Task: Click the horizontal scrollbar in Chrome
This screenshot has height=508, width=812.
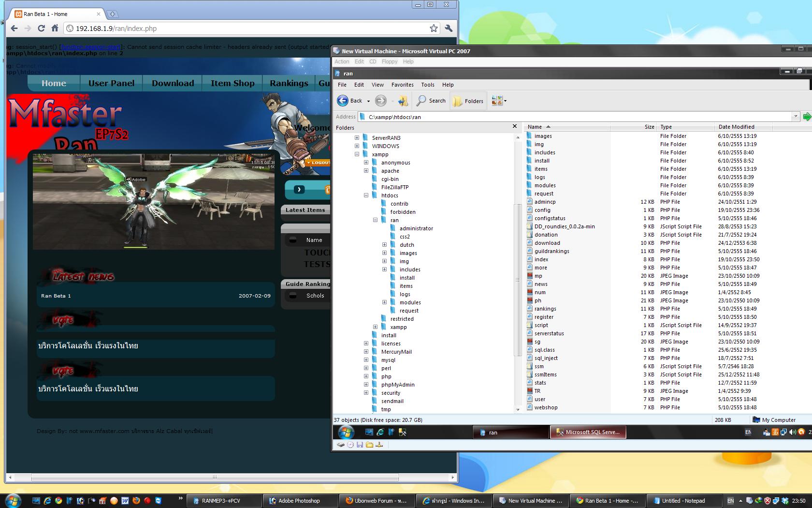Action: (x=215, y=477)
